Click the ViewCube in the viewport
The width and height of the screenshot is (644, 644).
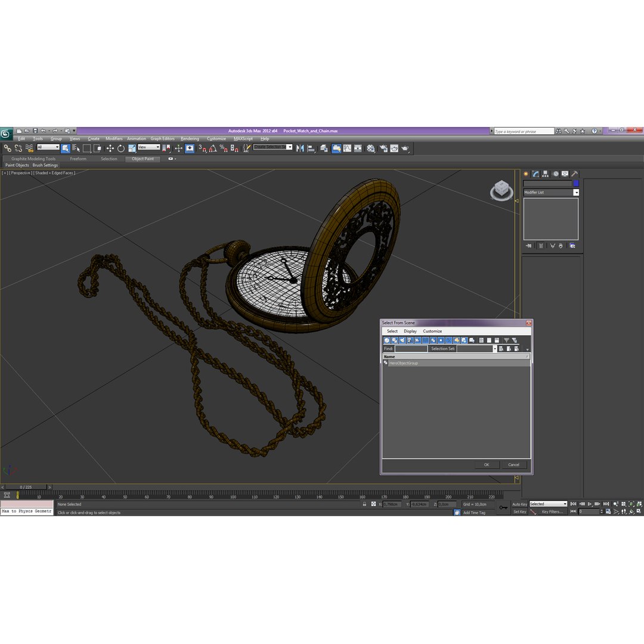click(x=501, y=190)
